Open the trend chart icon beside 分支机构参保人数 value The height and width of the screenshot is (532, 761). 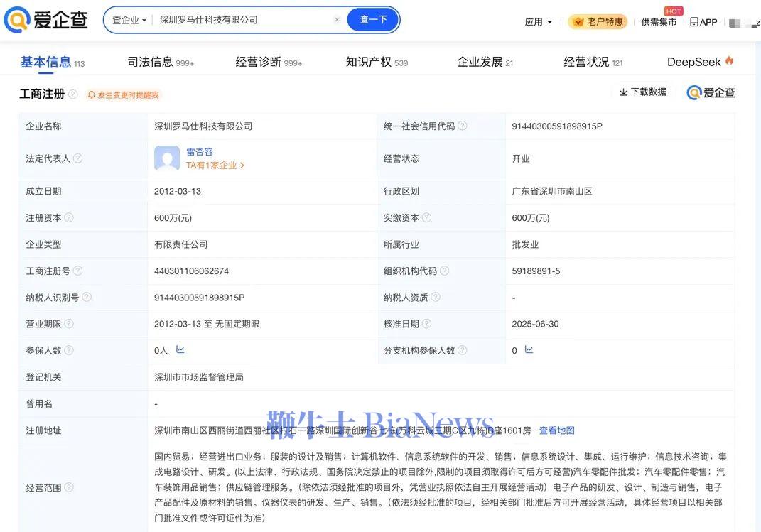coord(529,349)
